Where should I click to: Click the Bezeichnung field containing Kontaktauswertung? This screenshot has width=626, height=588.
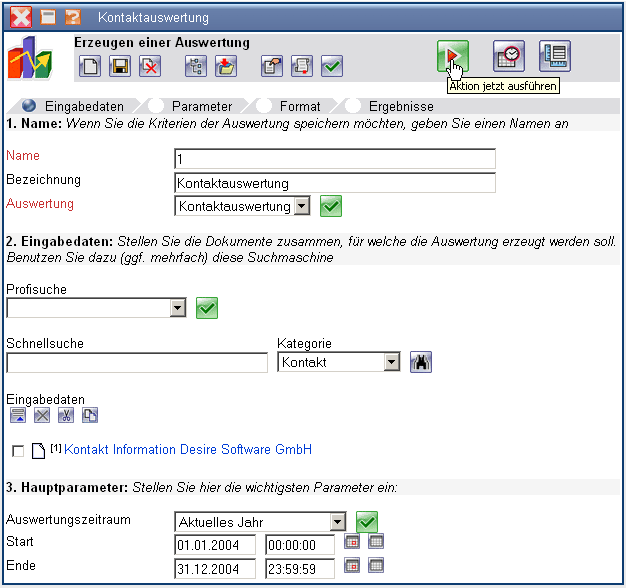click(x=335, y=183)
